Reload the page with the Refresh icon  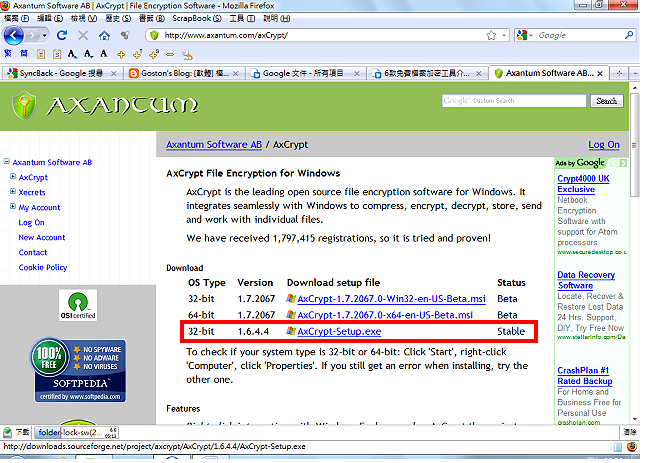(62, 35)
